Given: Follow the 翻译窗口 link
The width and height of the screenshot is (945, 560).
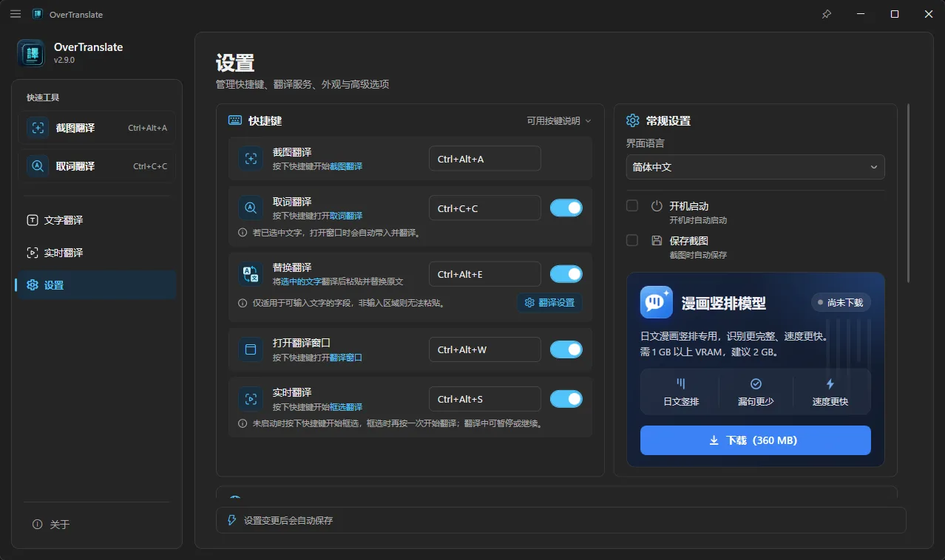Looking at the screenshot, I should [x=346, y=358].
